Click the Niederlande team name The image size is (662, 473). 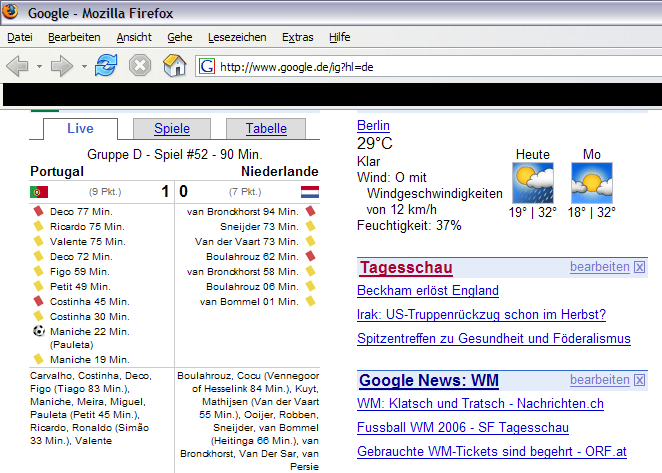tap(279, 171)
